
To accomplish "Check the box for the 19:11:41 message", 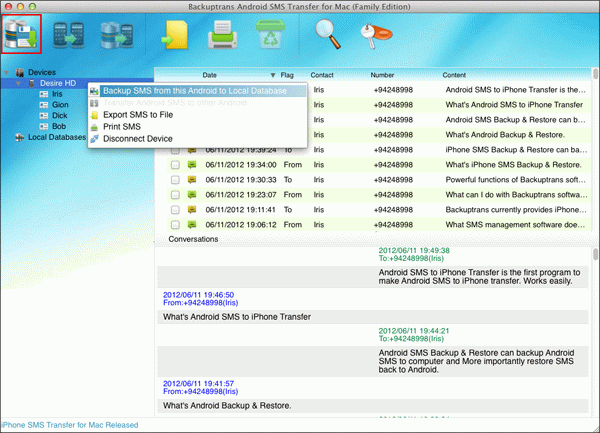I will pyautogui.click(x=175, y=210).
